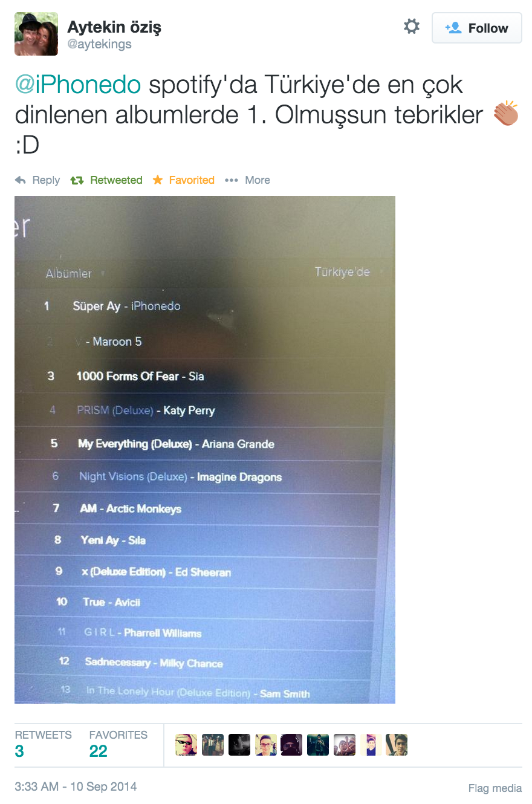Open the second favoriter avatar
The width and height of the screenshot is (532, 804).
tap(213, 745)
